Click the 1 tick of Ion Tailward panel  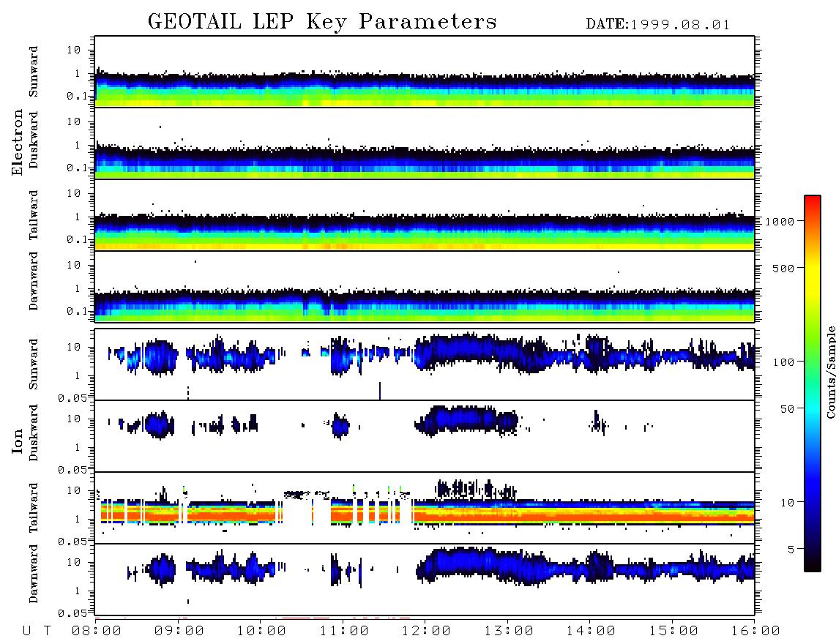(x=78, y=519)
